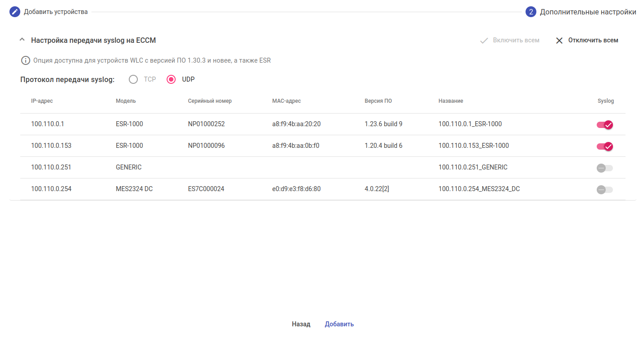Select the row named 100.110.0.254_MES2324_DC
The width and height of the screenshot is (644, 343).
(479, 189)
